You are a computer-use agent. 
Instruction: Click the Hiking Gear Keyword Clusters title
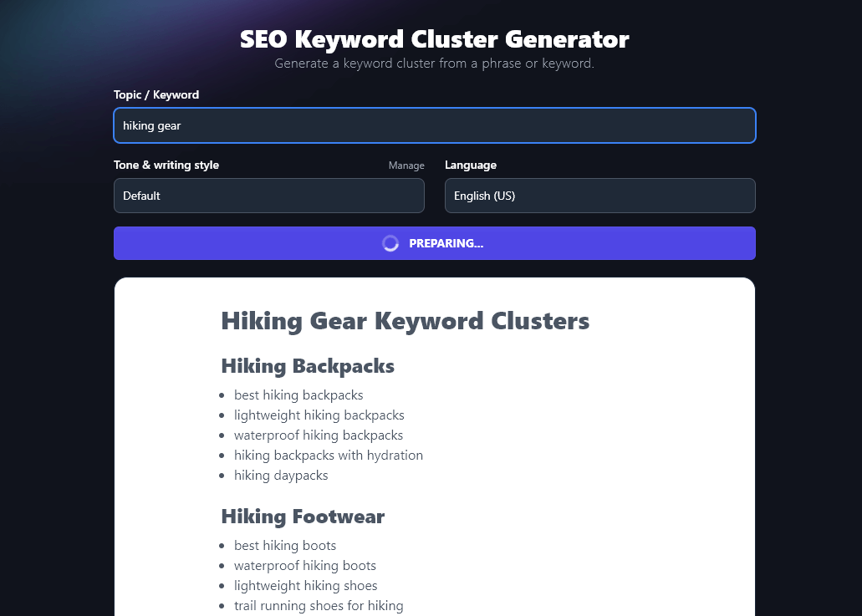tap(405, 321)
